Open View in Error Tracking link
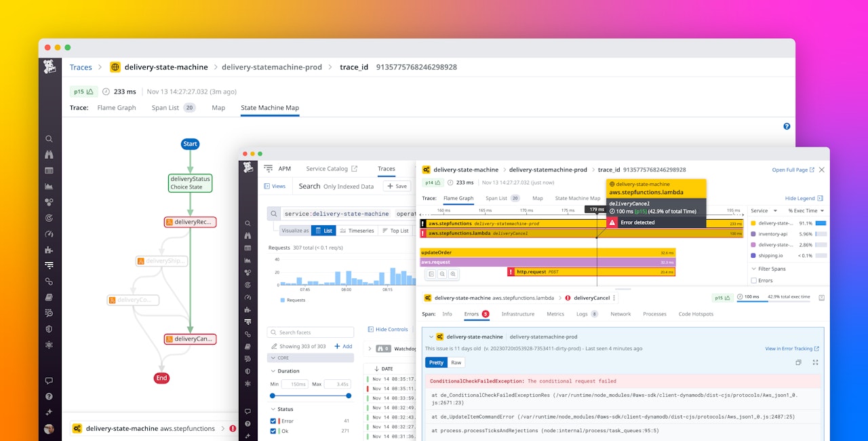868x441 pixels. tap(791, 349)
